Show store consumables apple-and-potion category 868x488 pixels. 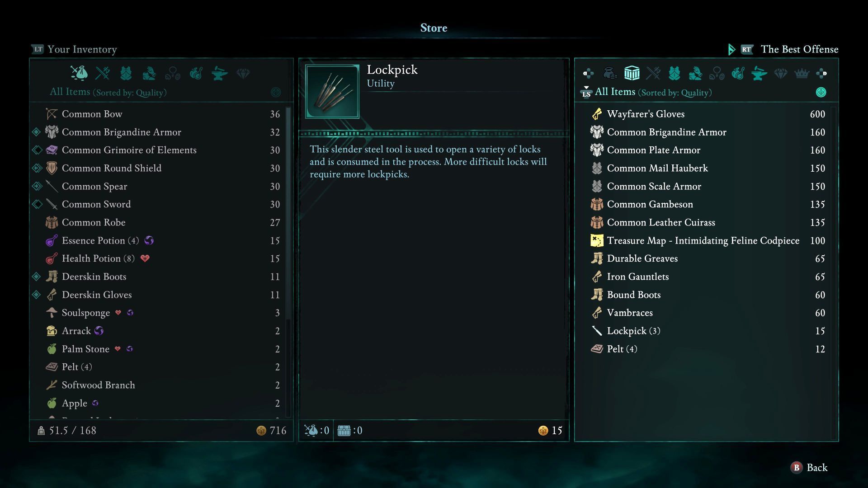[x=738, y=73]
